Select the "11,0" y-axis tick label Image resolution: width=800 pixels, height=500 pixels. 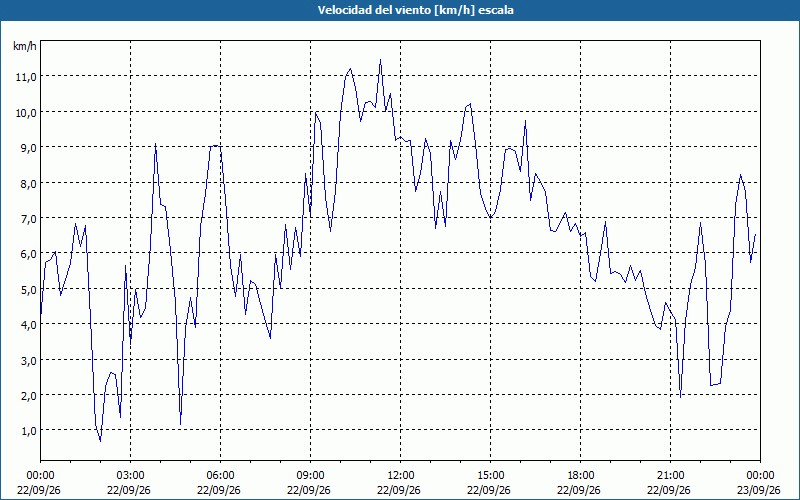tap(26, 77)
